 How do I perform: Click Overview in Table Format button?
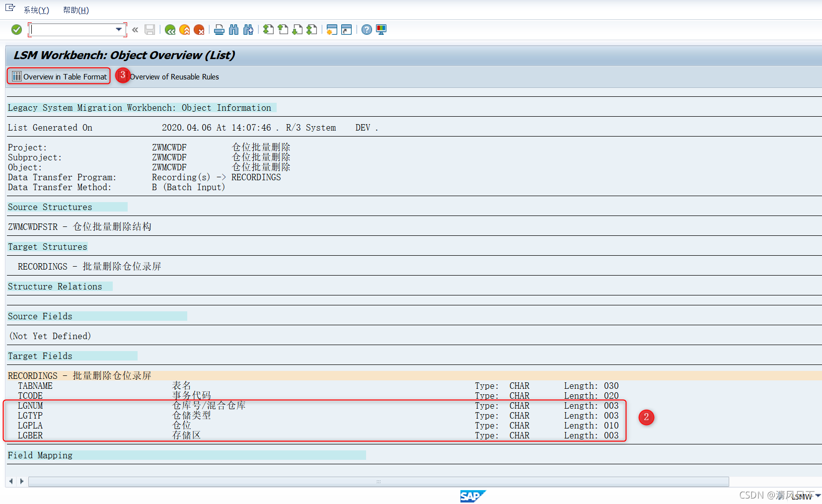coord(59,76)
